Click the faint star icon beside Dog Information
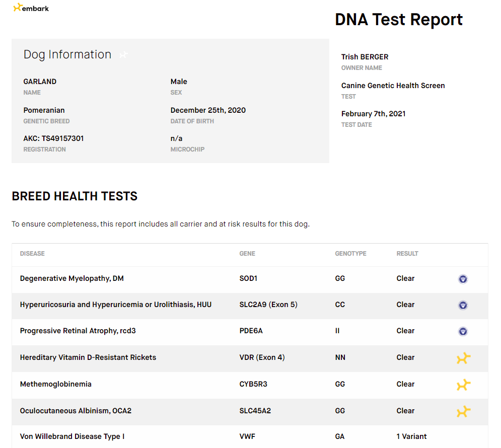The width and height of the screenshot is (501, 448). coord(123,55)
